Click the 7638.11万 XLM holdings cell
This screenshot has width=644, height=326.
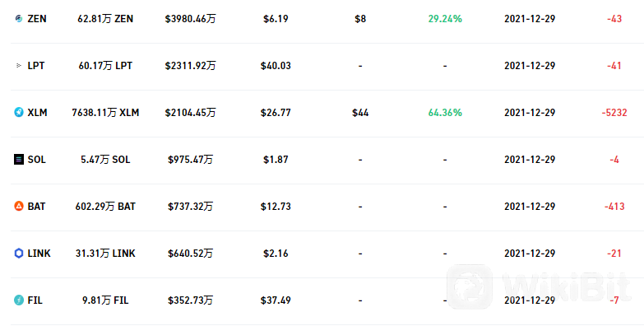pos(105,113)
